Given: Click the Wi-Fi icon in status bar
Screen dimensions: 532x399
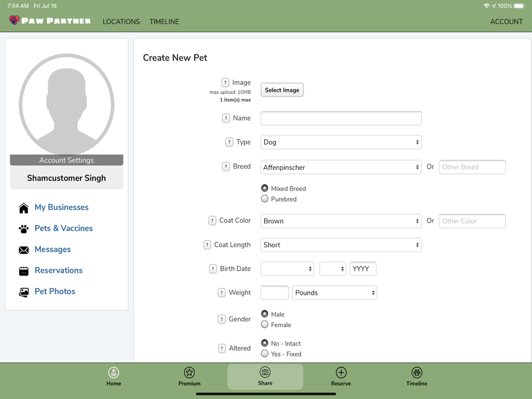Looking at the screenshot, I should 487,6.
